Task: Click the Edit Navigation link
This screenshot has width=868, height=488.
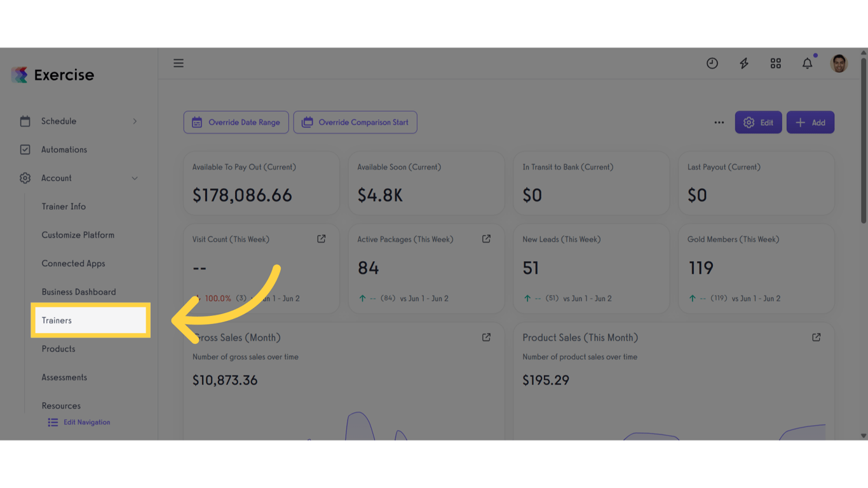Action: (79, 423)
